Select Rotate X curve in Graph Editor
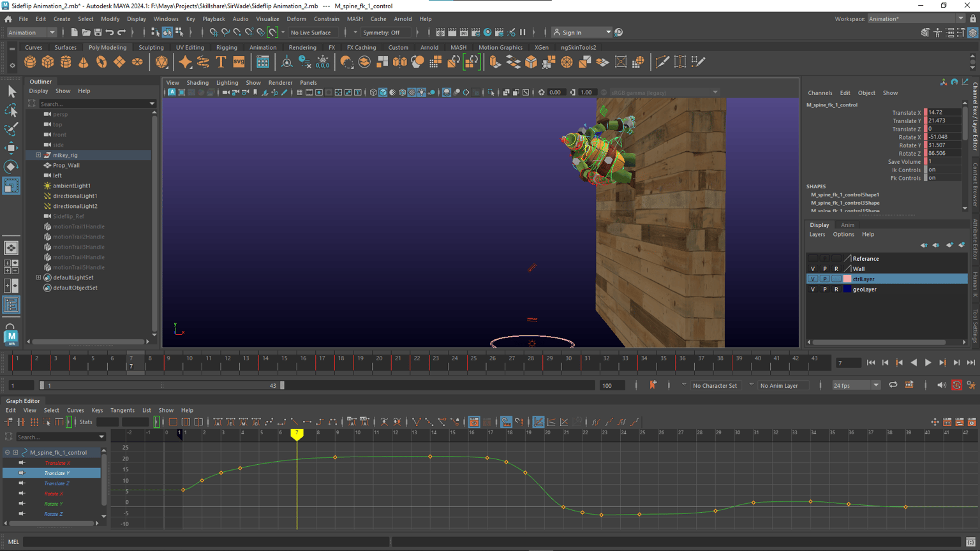The image size is (980, 551). (54, 494)
